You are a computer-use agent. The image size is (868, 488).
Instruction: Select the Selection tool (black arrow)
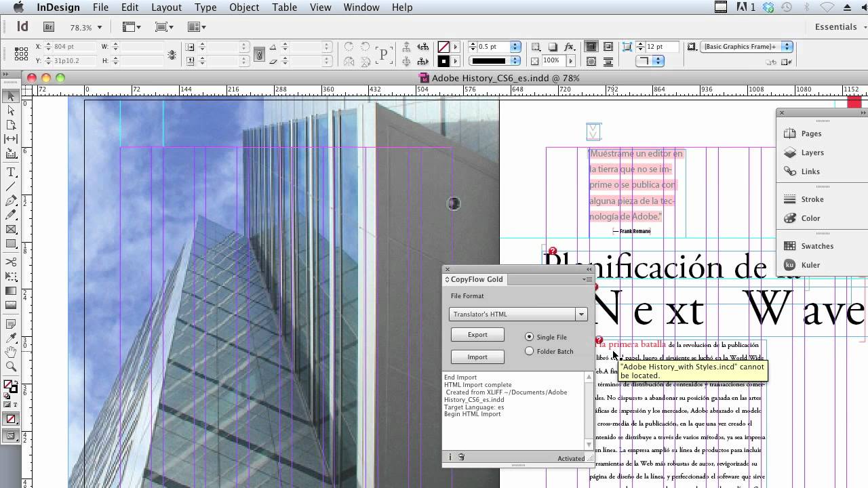(11, 97)
